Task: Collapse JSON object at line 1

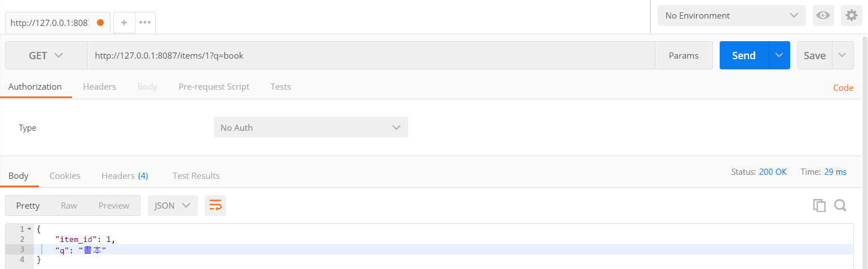Action: click(x=29, y=229)
